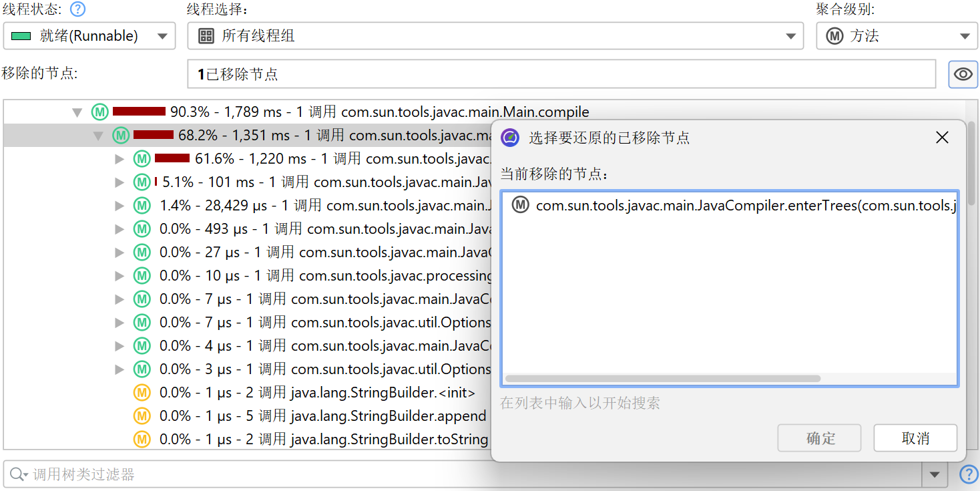Collapse the 68.2% 1,351 ms node
This screenshot has height=491, width=980.
[x=98, y=136]
